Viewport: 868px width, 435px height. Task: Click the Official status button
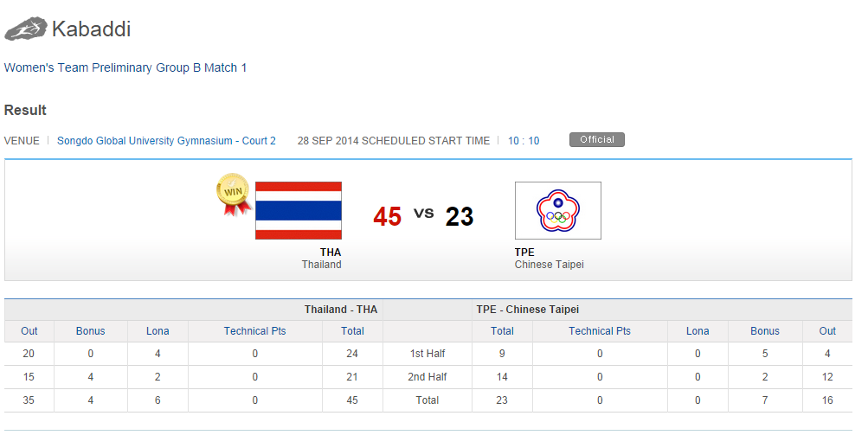pyautogui.click(x=596, y=140)
